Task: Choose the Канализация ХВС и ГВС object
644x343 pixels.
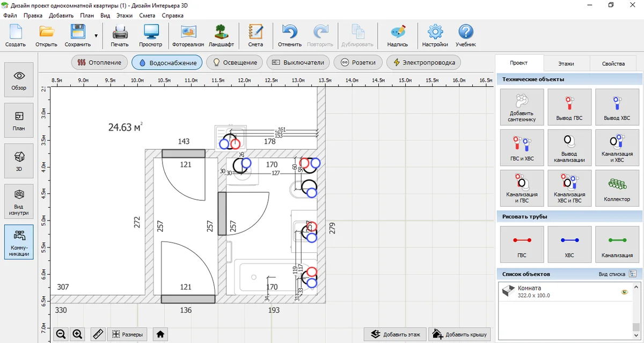Action: click(x=569, y=188)
